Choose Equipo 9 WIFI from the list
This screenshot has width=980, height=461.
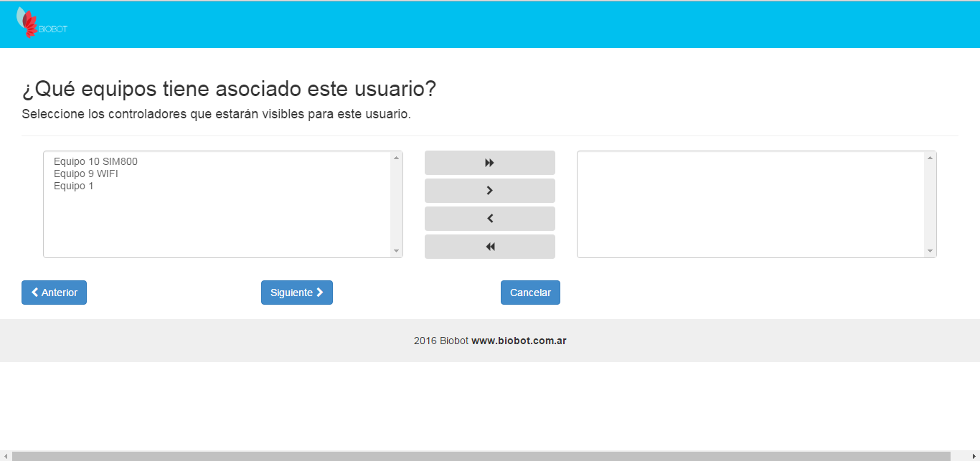pyautogui.click(x=86, y=174)
